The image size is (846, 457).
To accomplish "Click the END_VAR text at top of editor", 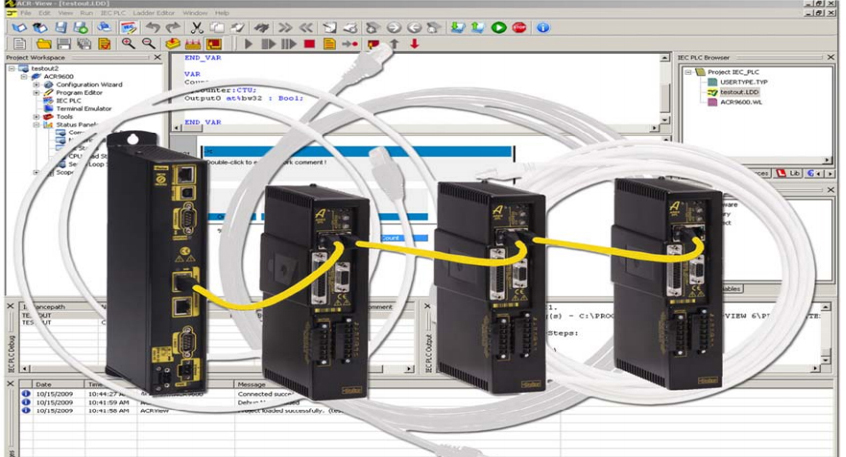I will [203, 58].
